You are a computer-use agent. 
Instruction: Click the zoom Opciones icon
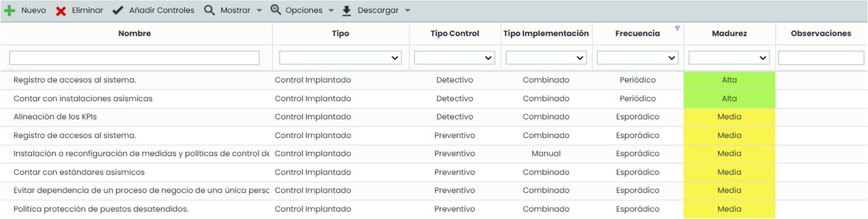[276, 10]
